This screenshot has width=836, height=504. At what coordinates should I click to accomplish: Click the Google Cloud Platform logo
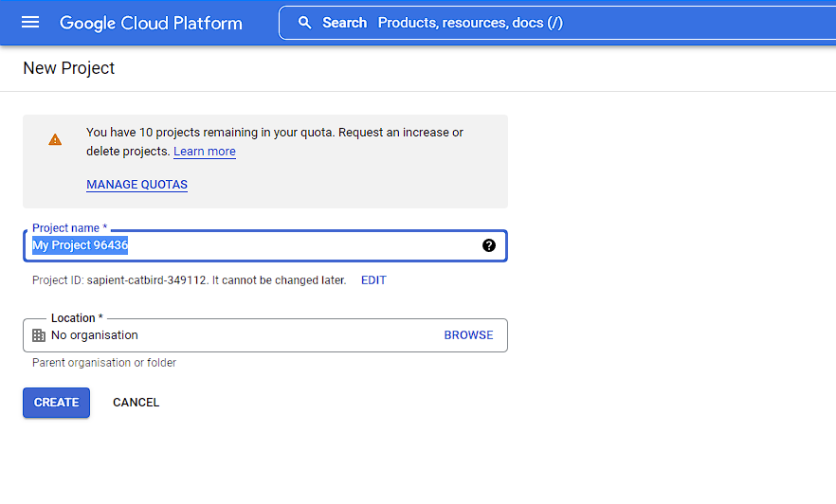click(151, 23)
